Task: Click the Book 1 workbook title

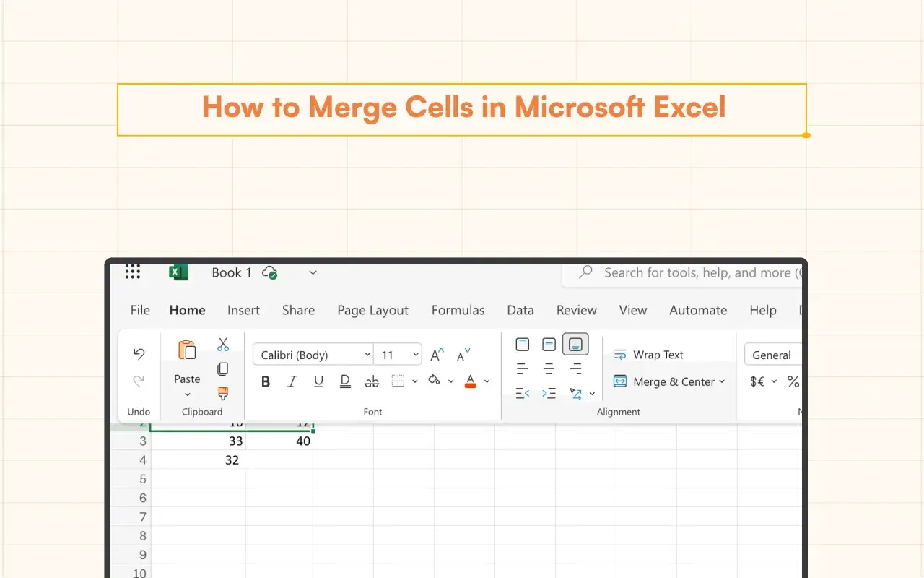Action: (x=232, y=272)
